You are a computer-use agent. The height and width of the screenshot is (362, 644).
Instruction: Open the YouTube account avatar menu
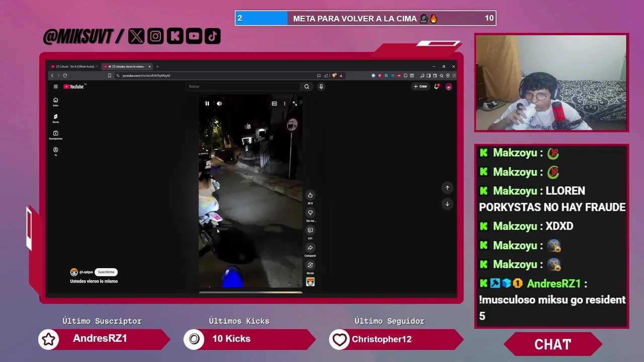click(448, 86)
